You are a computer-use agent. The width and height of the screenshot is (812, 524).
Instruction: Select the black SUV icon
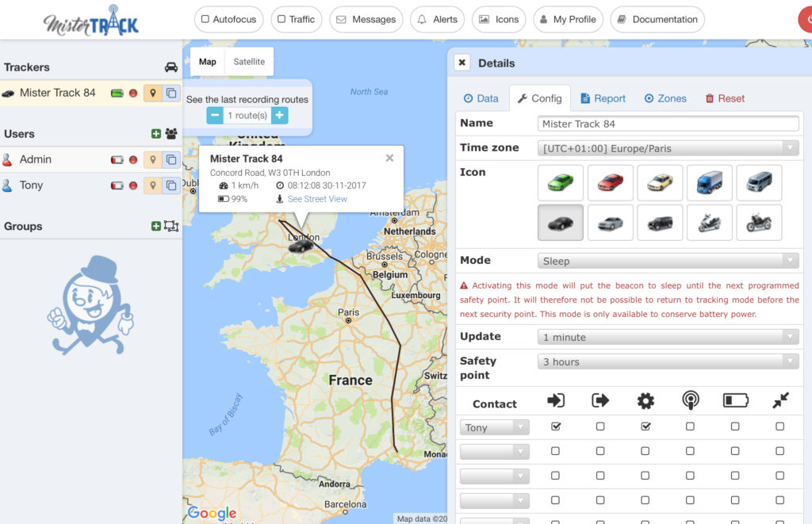coord(660,223)
